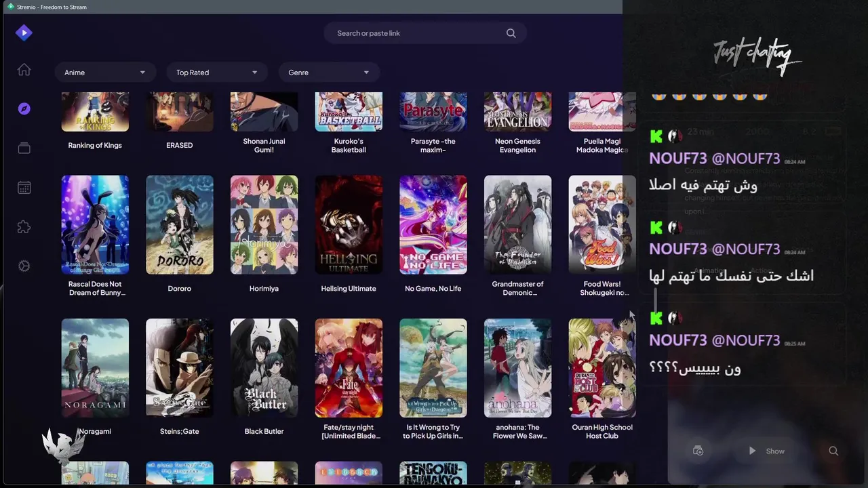Viewport: 868px width, 488px height.
Task: Open Kuroko's Basketball poster
Action: click(349, 112)
